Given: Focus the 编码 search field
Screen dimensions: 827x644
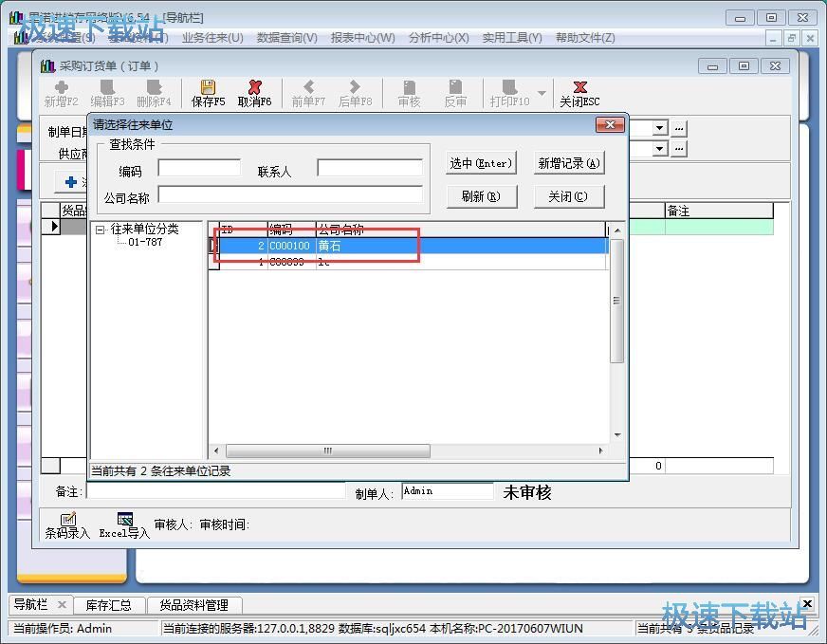Looking at the screenshot, I should click(x=199, y=168).
